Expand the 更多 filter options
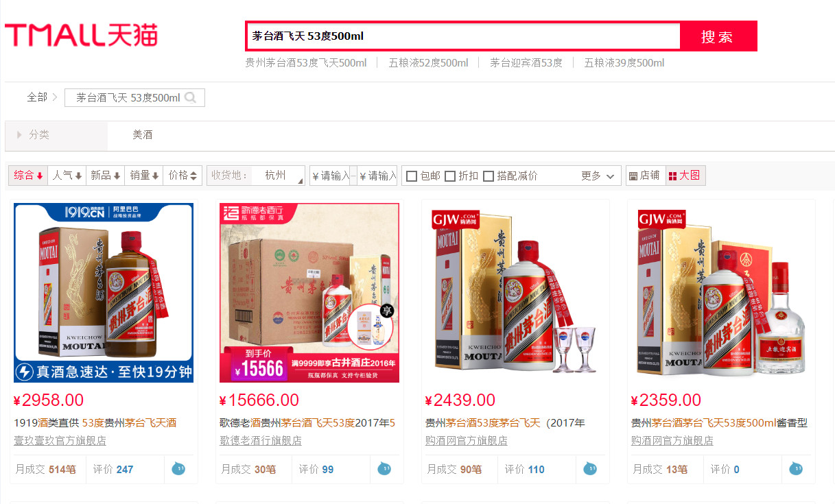This screenshot has height=504, width=835. tap(598, 176)
